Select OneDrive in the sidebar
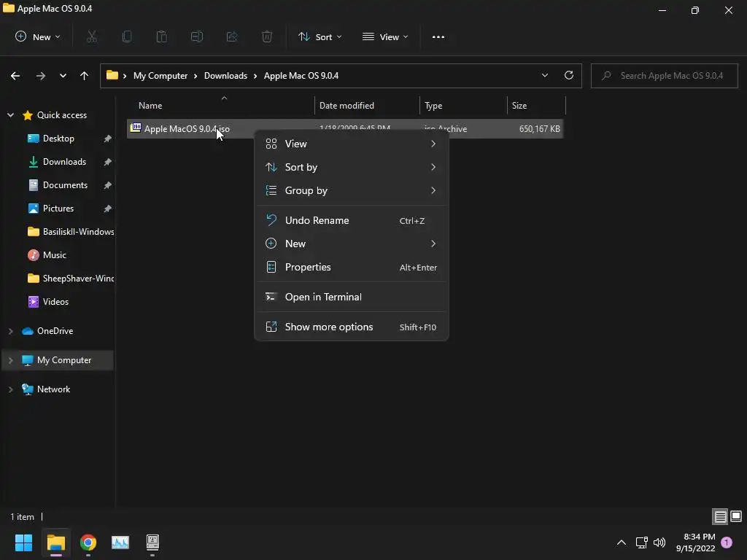Viewport: 747px width, 560px height. pos(55,331)
